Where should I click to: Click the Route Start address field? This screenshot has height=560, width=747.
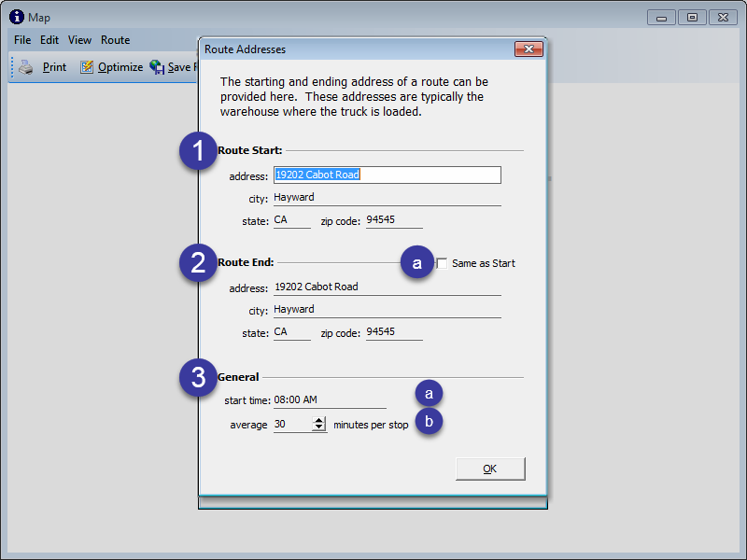tap(388, 175)
